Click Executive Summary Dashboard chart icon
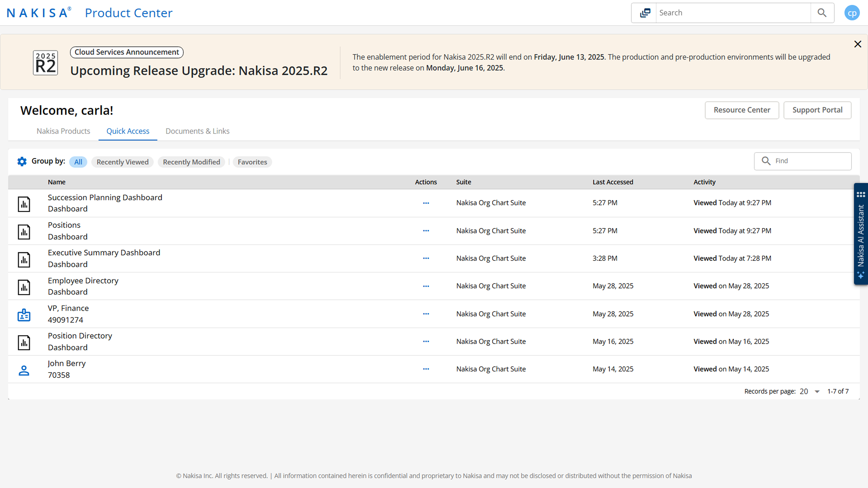This screenshot has height=488, width=868. click(x=24, y=259)
